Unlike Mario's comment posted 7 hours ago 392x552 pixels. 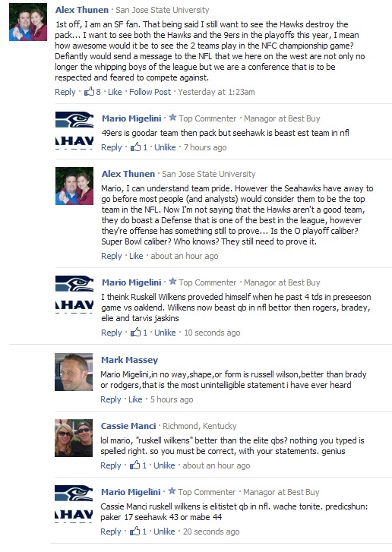click(x=165, y=147)
